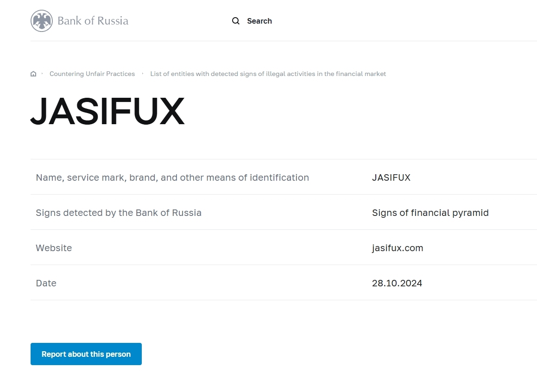Click the Report about this person button
537x392 pixels.
(86, 354)
